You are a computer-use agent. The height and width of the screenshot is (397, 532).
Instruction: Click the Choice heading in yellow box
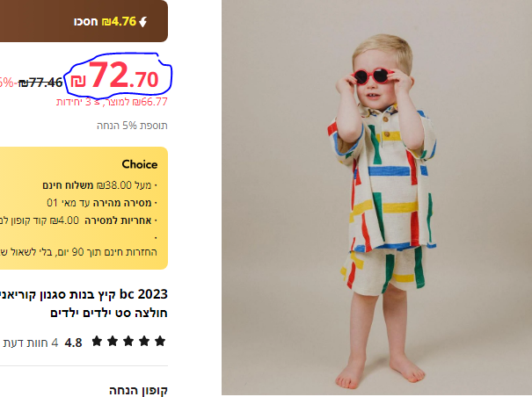pyautogui.click(x=140, y=164)
